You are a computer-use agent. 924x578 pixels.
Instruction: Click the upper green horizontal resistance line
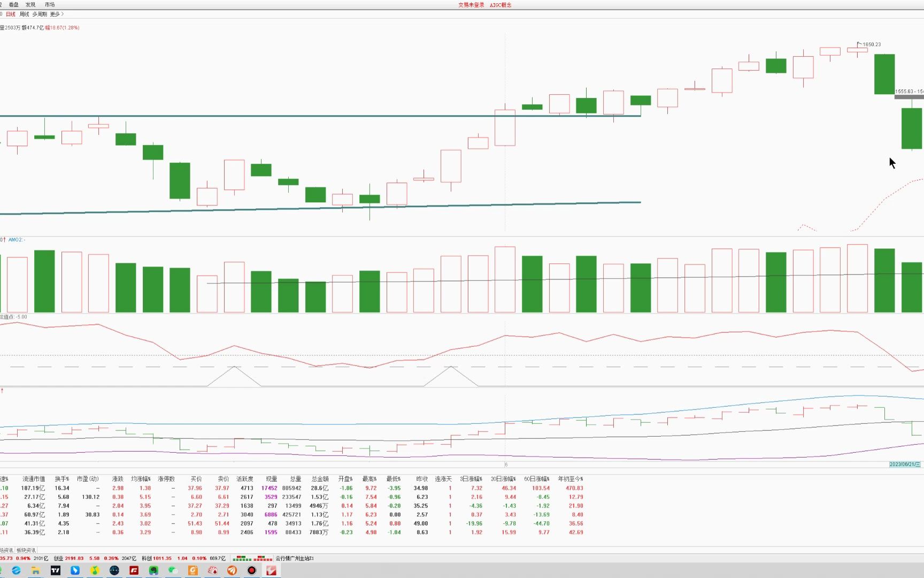click(x=320, y=116)
